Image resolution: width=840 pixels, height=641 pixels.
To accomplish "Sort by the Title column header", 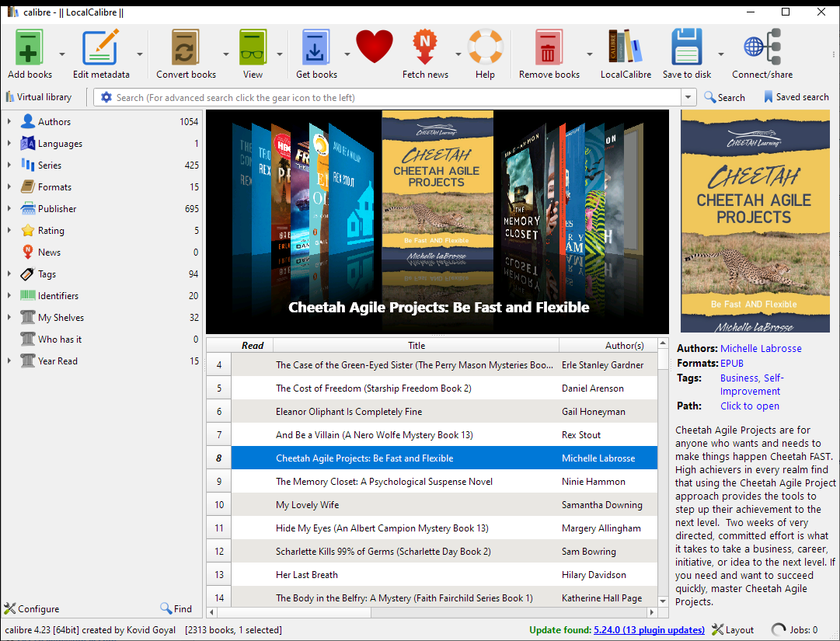I will coord(417,346).
